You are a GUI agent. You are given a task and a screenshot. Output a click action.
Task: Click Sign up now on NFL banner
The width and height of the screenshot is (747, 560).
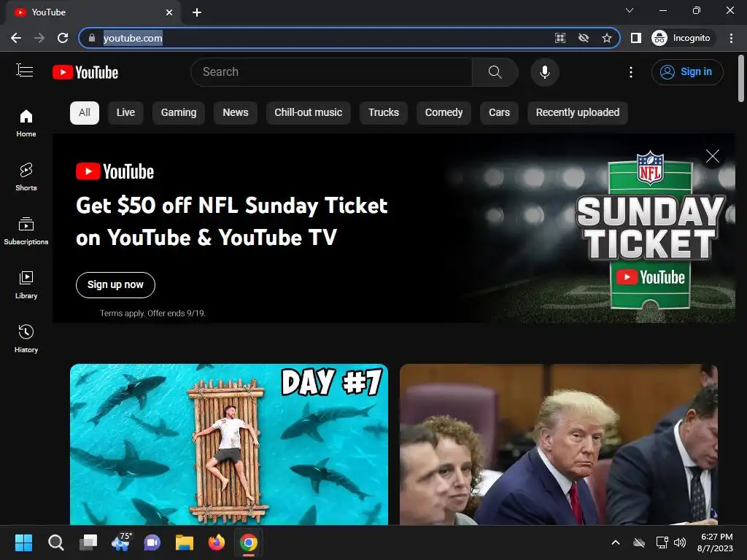click(115, 285)
